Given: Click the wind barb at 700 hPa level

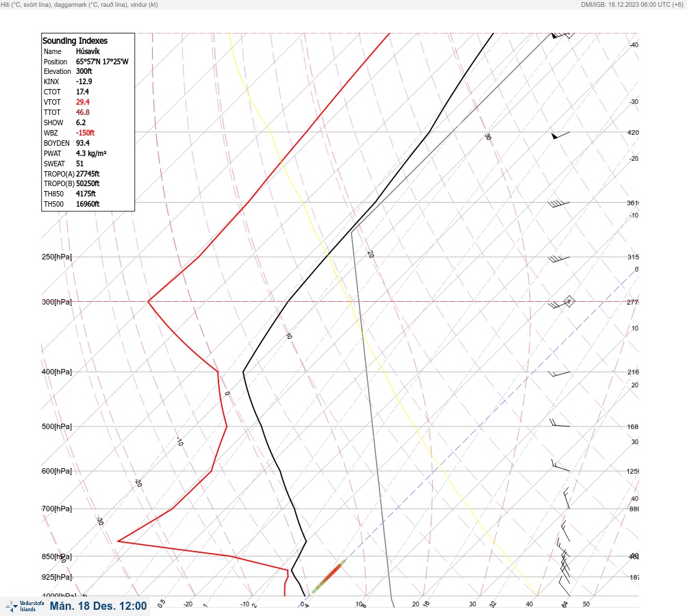Looking at the screenshot, I should (566, 498).
